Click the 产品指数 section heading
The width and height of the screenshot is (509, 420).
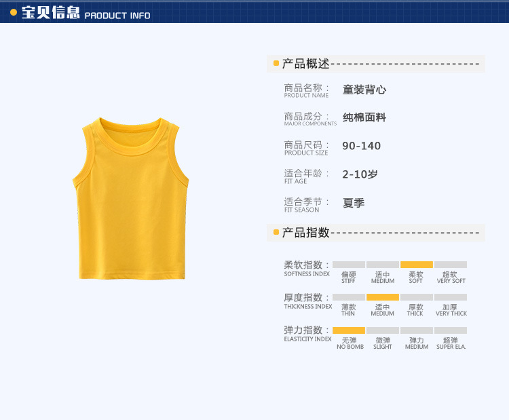coord(305,233)
